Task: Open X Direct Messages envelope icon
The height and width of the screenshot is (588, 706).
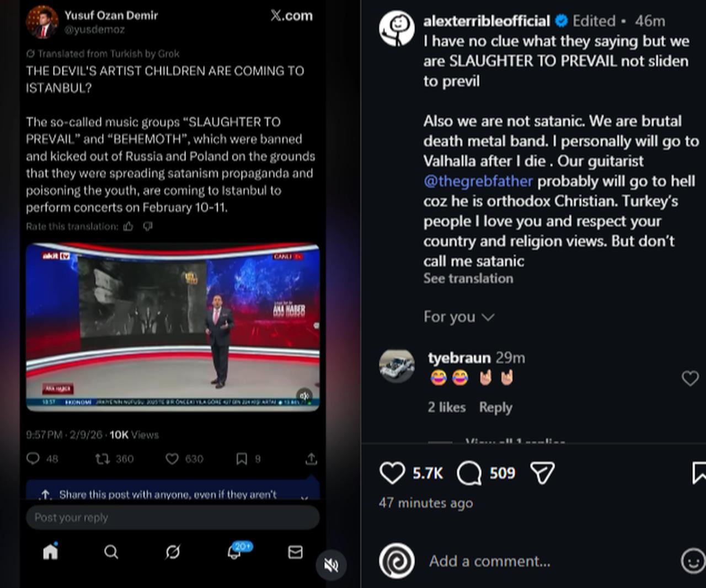Action: 296,552
